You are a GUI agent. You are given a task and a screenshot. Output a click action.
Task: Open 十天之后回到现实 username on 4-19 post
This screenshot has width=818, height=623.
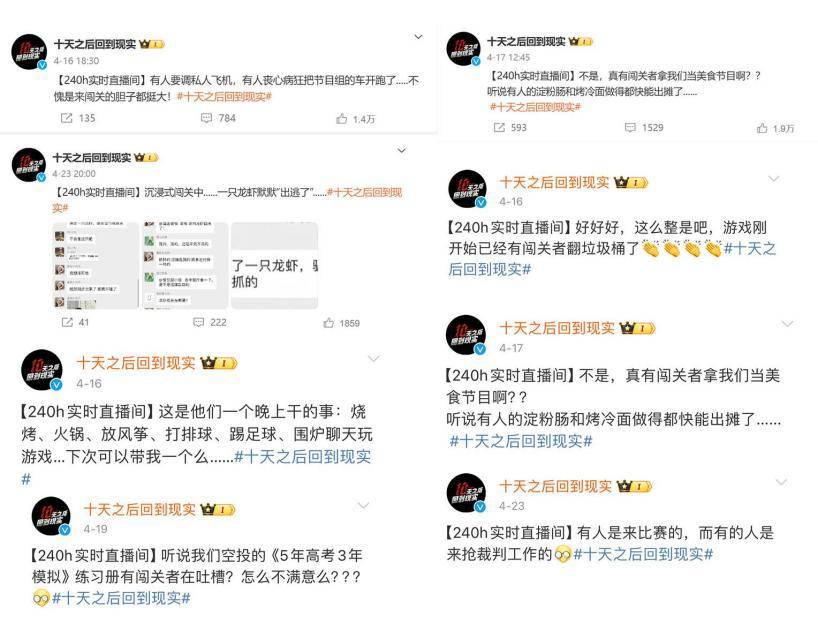click(139, 509)
